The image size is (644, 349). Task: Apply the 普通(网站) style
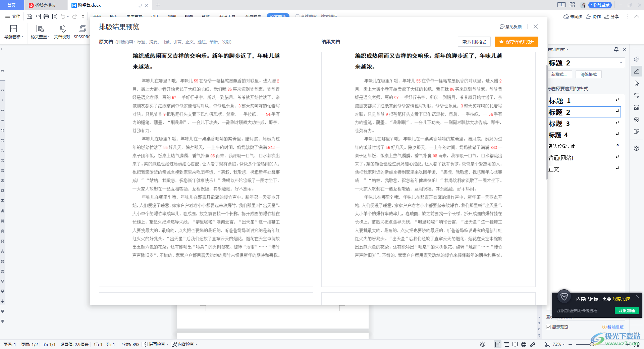pos(584,158)
